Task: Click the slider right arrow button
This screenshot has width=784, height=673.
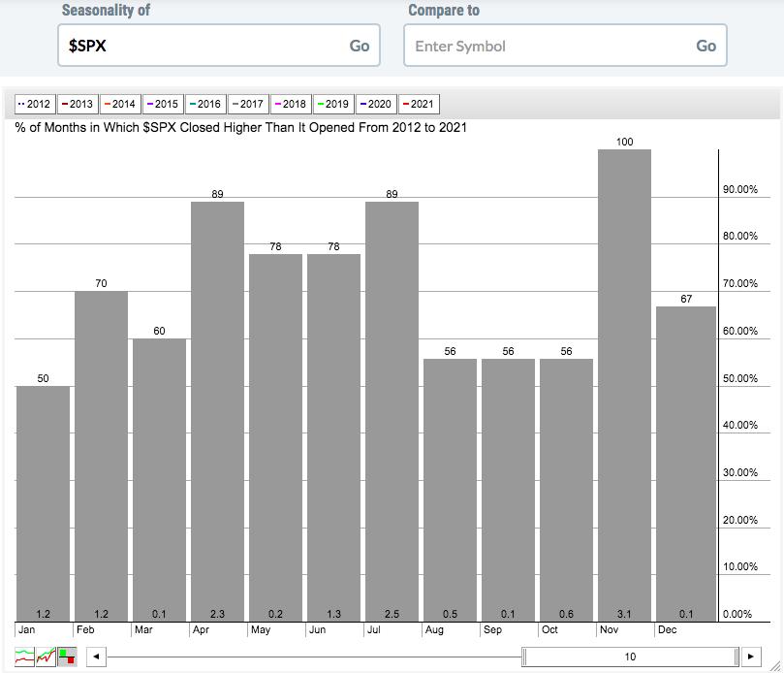Action: (750, 657)
